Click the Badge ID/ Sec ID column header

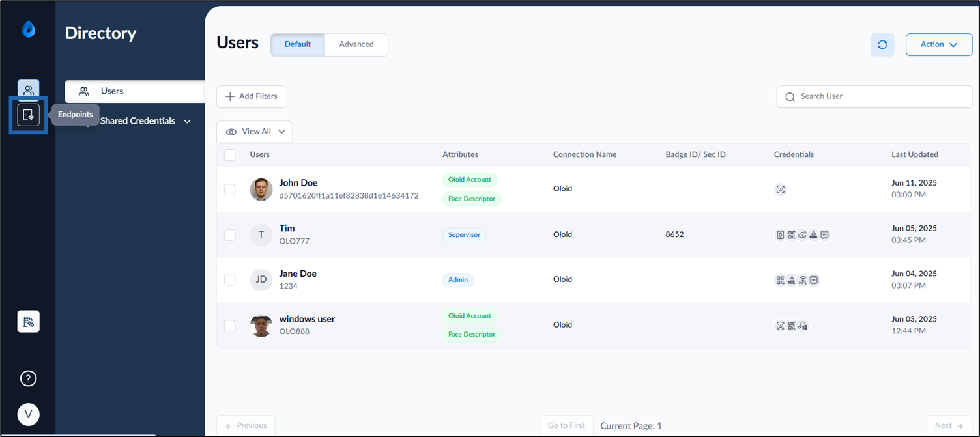695,155
